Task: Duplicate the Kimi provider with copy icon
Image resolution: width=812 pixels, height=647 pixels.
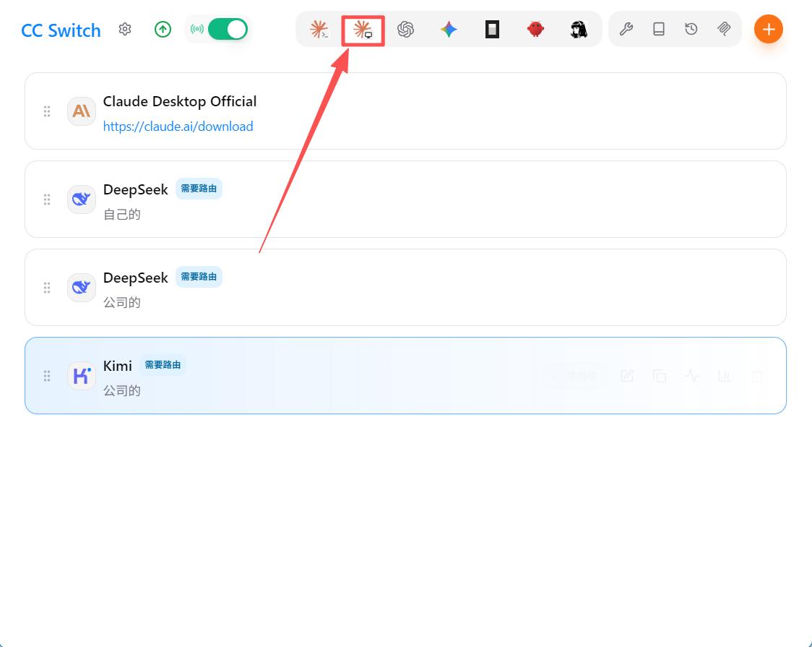Action: [660, 376]
